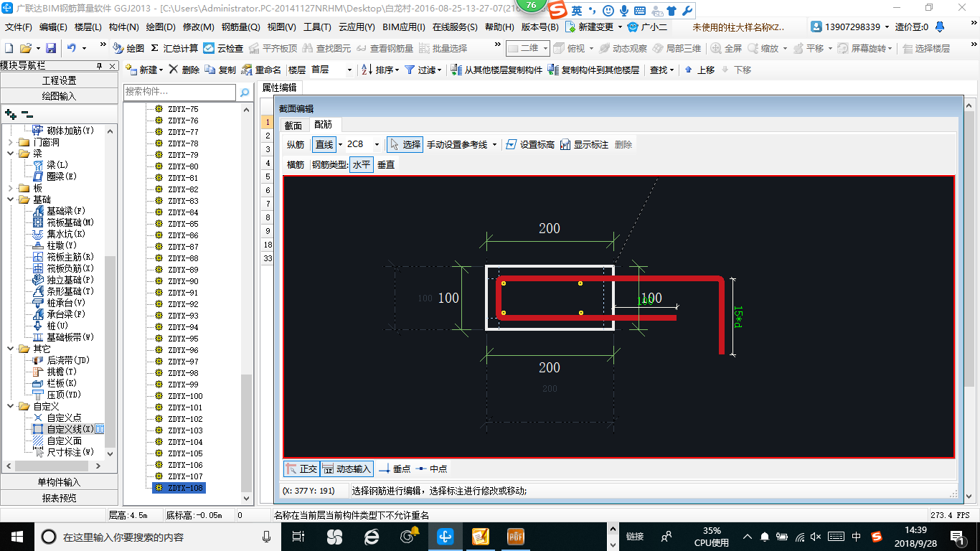
Task: Click 工程设置 navigation button
Action: pos(59,80)
